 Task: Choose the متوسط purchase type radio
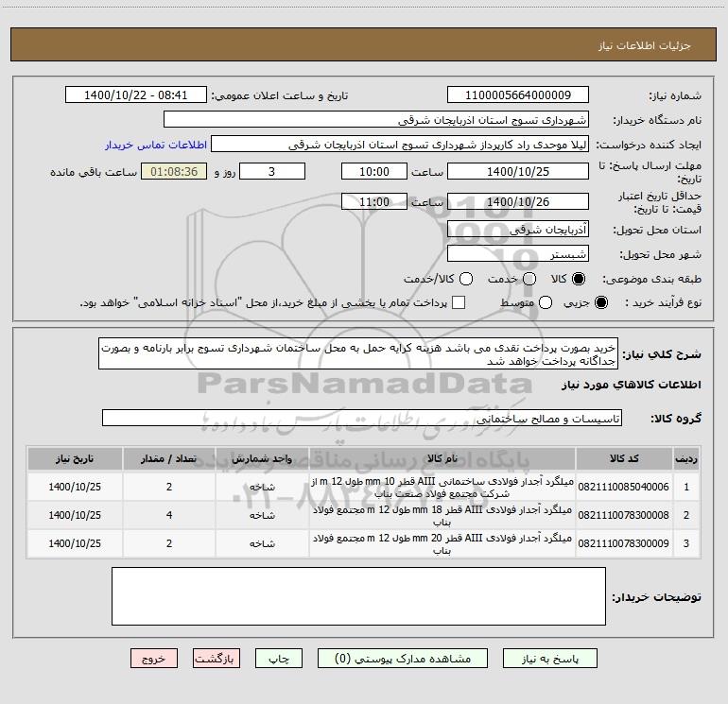click(x=546, y=302)
